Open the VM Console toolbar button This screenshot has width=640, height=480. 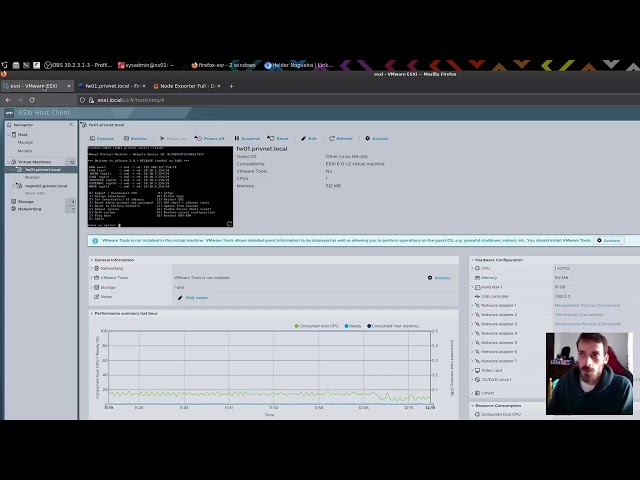point(102,139)
